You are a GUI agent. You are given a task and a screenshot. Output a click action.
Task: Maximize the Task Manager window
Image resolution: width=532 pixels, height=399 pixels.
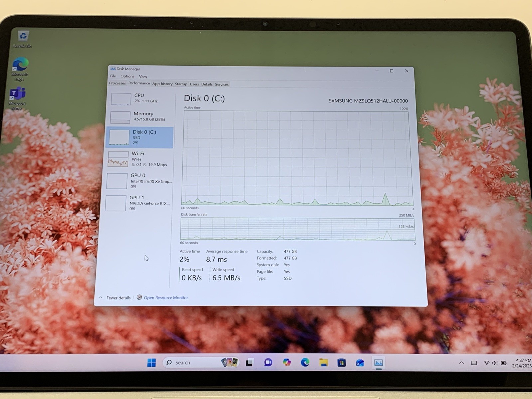[x=392, y=71]
